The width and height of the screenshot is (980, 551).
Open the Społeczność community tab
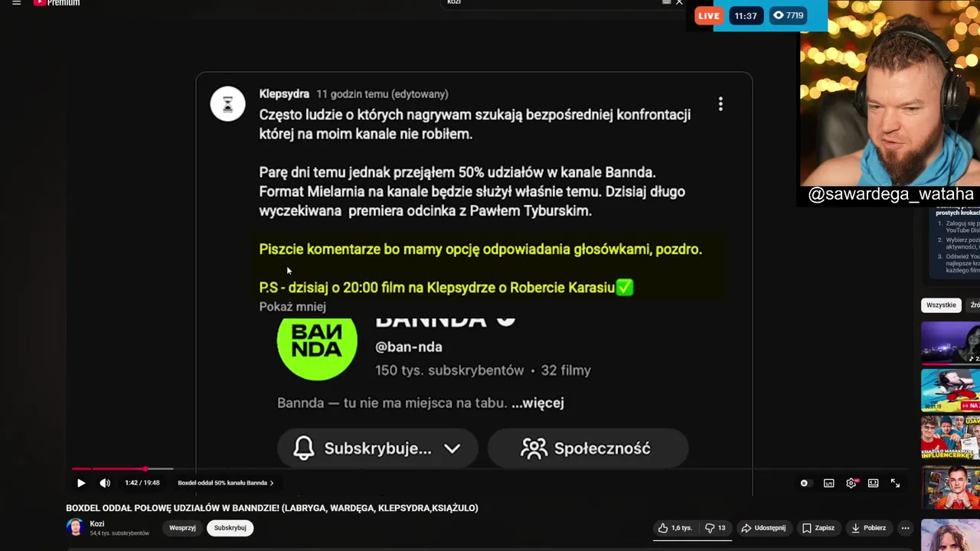587,448
